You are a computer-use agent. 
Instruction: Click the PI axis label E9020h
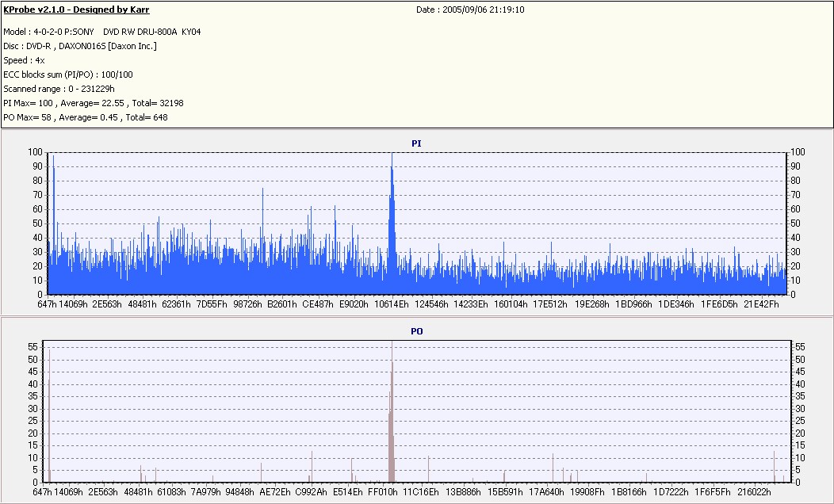(354, 304)
